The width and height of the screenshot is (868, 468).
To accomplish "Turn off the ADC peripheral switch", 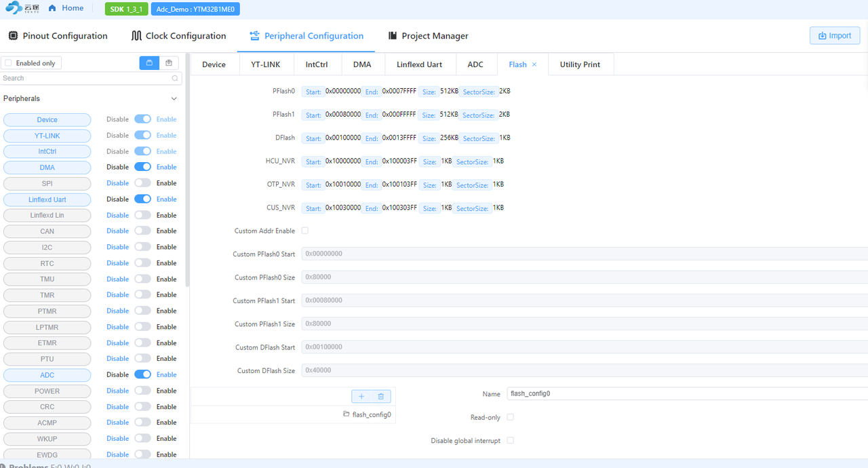I will 142,374.
